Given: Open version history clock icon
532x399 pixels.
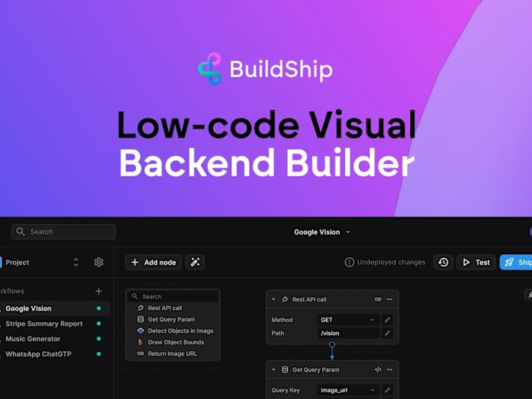Looking at the screenshot, I should click(443, 262).
